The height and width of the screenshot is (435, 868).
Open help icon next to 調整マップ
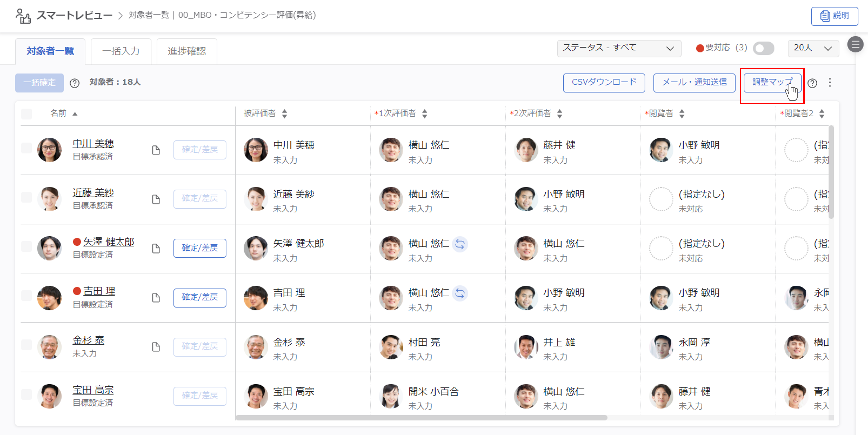[x=812, y=83]
